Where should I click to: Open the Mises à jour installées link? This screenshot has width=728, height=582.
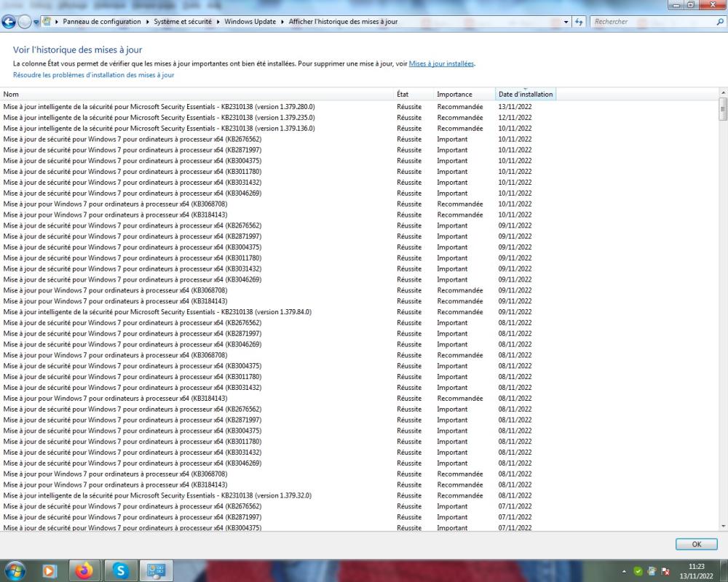(441, 63)
